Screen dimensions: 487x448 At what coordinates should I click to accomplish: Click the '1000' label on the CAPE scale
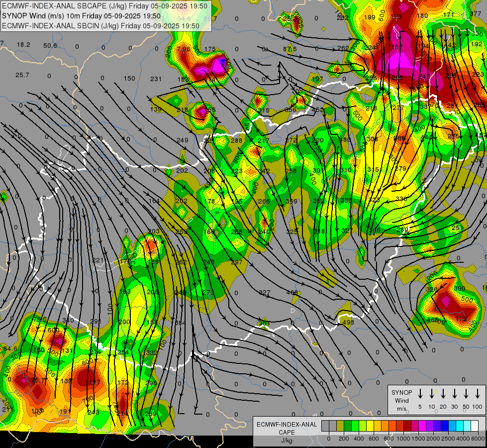pyautogui.click(x=403, y=439)
